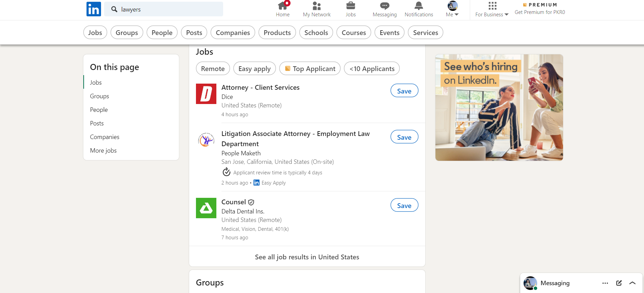
Task: Save the Attorney - Client Services job
Action: point(404,91)
